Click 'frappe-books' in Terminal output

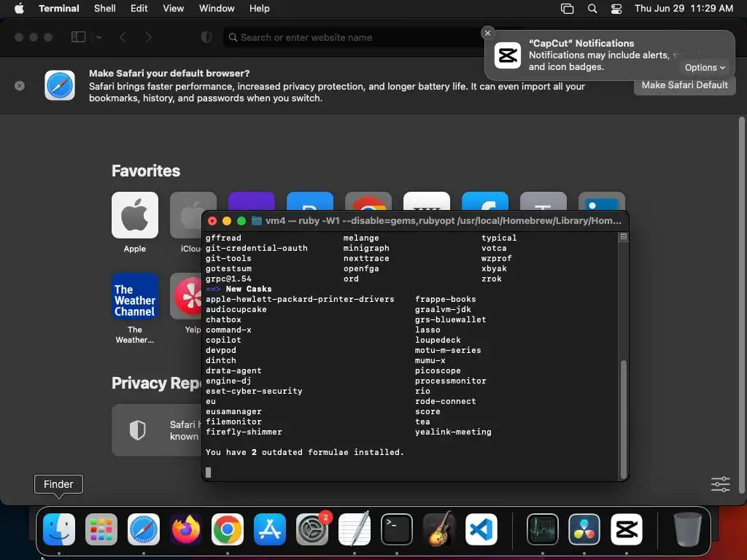[446, 299]
